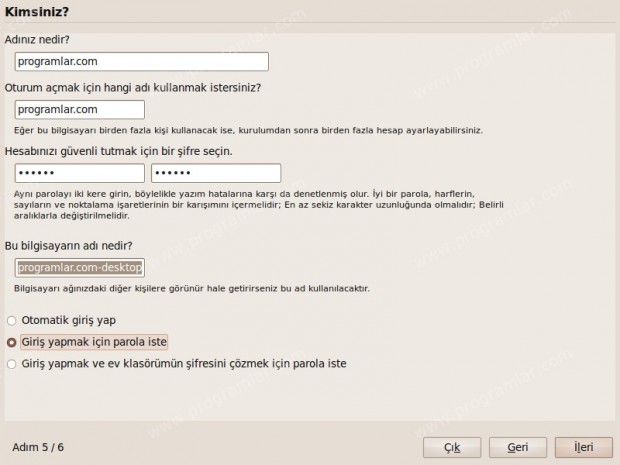Viewport: 620px width, 465px height.
Task: Click the password advice text 'Aynı parolayı iki kere girin'
Action: 259,205
